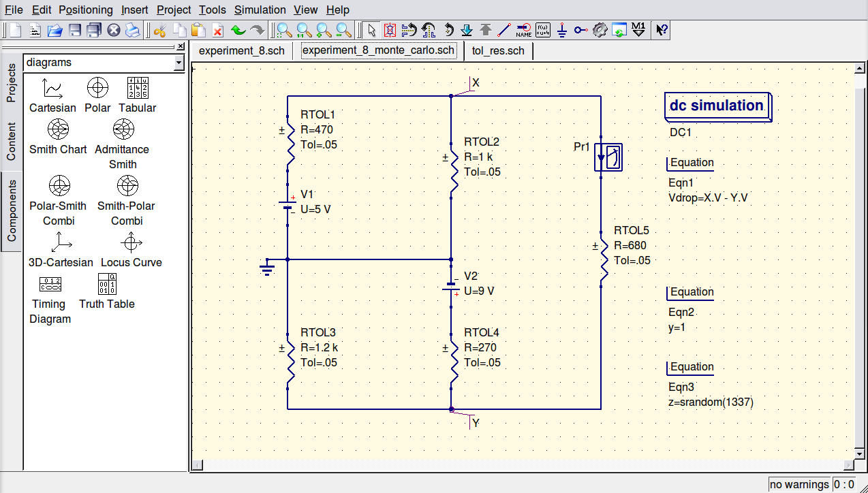Open the Simulation menu

point(260,10)
